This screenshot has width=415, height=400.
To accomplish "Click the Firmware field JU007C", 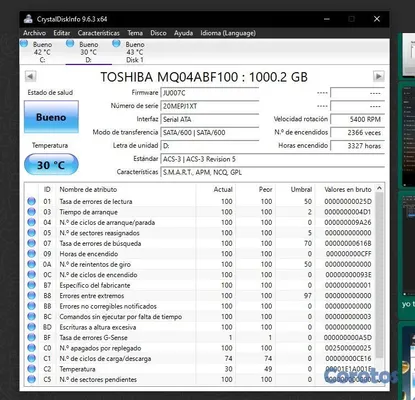I will tap(210, 93).
